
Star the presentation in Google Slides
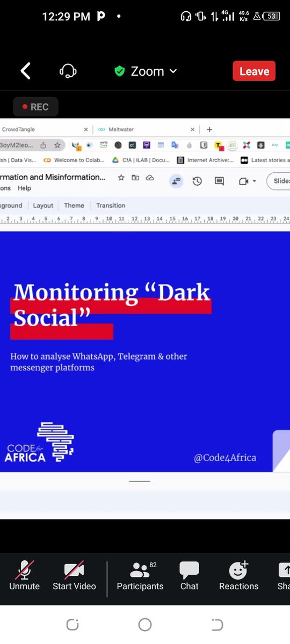click(121, 178)
